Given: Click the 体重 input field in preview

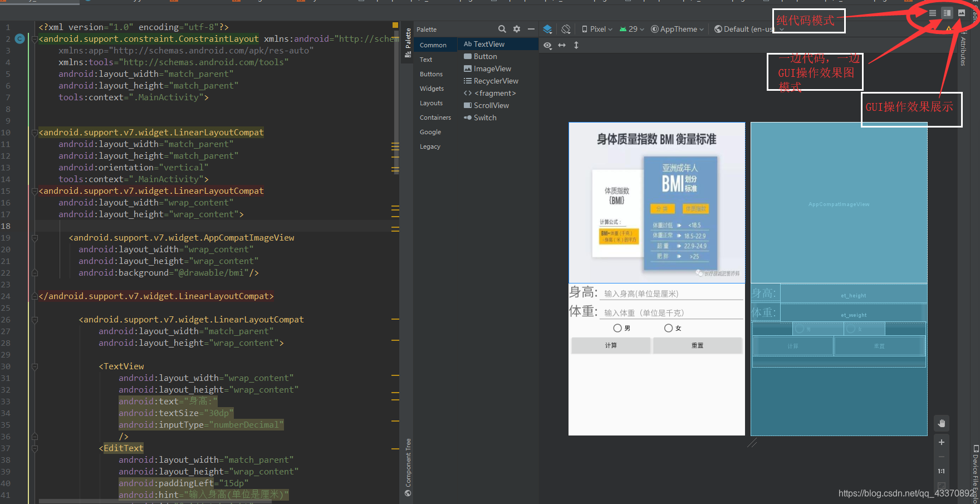Looking at the screenshot, I should 672,312.
